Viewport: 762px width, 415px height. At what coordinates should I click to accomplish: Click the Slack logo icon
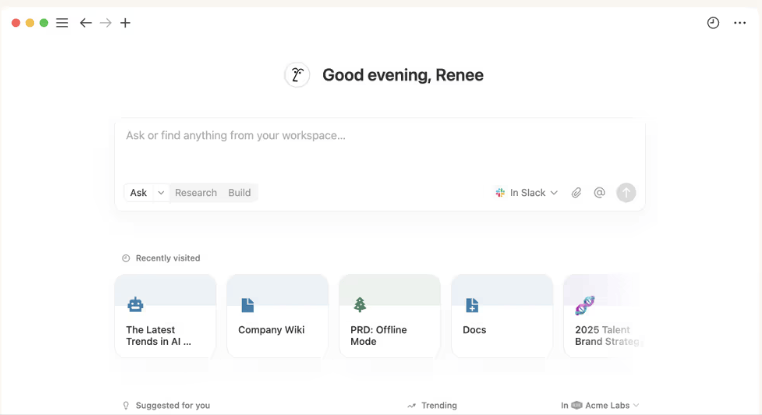[x=500, y=193]
